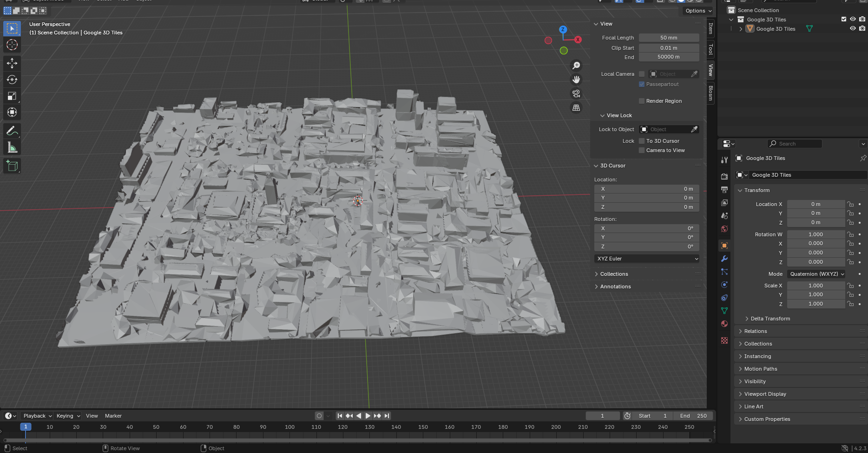Image resolution: width=868 pixels, height=453 pixels.
Task: Click the Search field in Properties editor
Action: click(795, 144)
